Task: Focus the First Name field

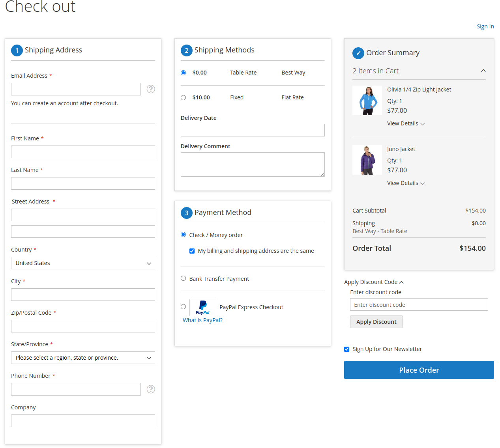Action: coord(83,152)
